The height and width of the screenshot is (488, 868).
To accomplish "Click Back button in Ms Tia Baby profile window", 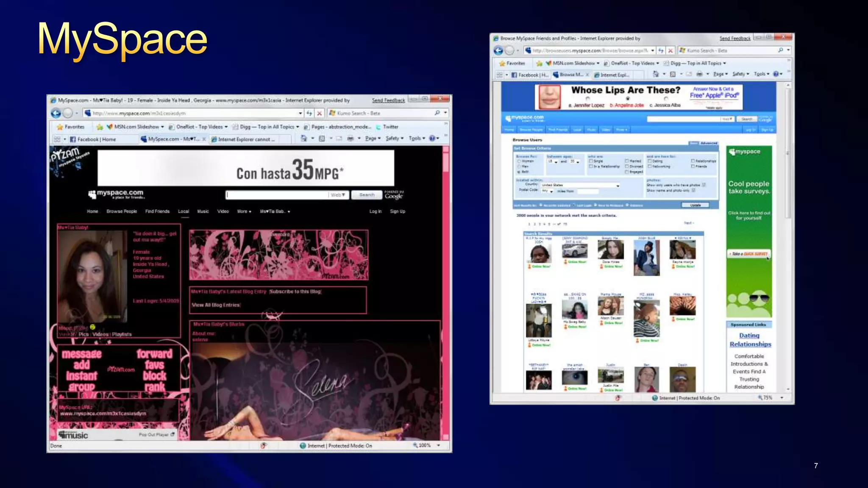I will pos(56,113).
